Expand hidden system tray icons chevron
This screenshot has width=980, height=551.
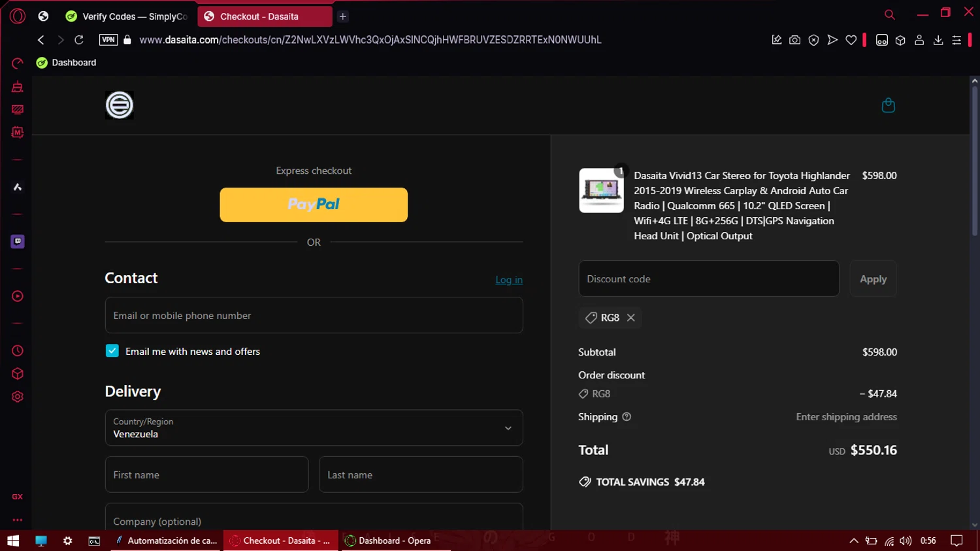coord(853,541)
